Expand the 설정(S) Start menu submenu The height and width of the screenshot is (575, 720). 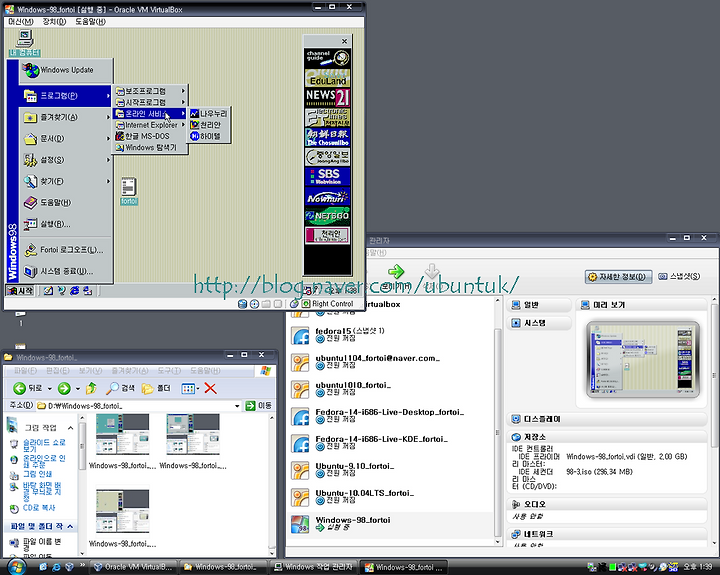(67, 160)
